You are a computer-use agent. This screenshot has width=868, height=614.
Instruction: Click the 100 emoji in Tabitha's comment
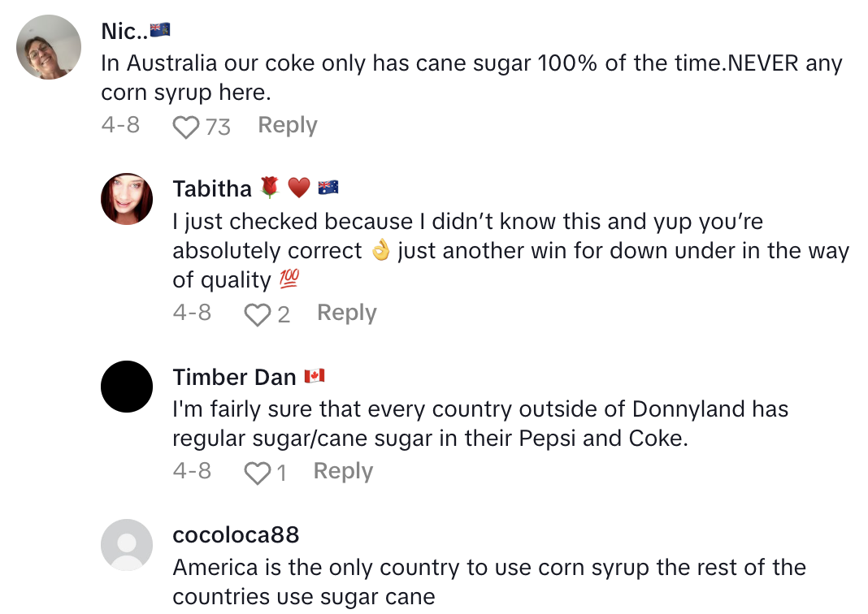[x=289, y=279]
